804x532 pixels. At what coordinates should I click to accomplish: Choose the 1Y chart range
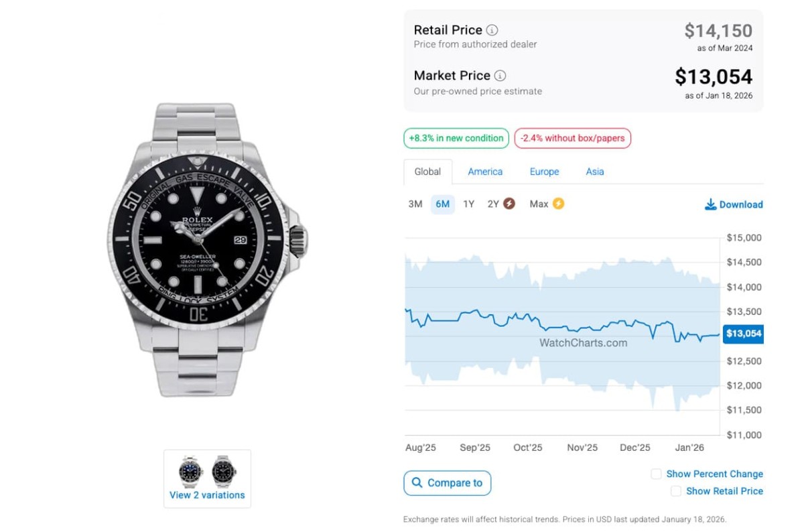coord(468,204)
